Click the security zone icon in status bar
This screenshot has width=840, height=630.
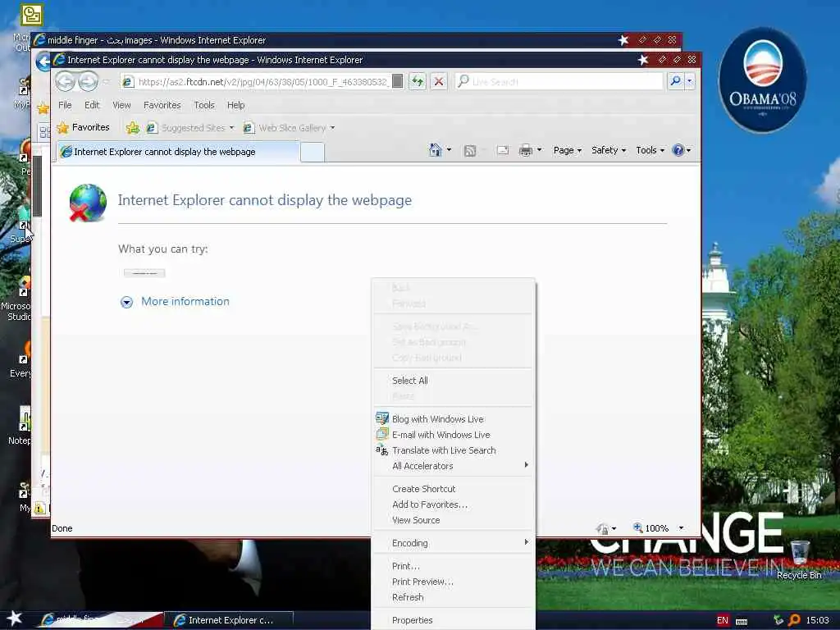[601, 529]
